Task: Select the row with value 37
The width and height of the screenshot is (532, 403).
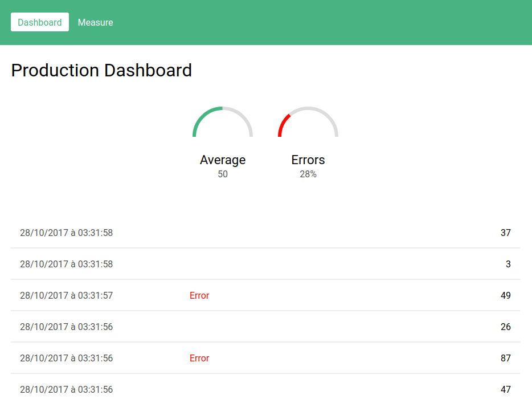Action: (x=265, y=233)
